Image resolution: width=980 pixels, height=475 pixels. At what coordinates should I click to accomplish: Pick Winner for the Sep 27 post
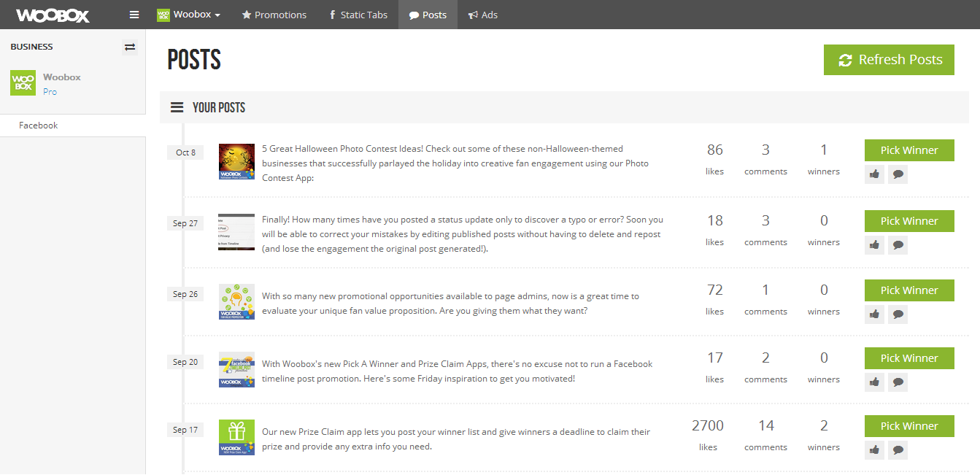point(909,221)
